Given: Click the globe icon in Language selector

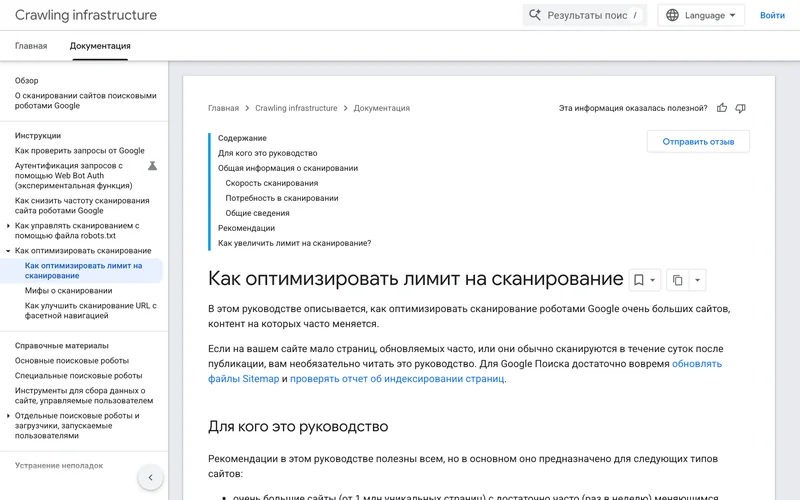Looking at the screenshot, I should click(672, 15).
